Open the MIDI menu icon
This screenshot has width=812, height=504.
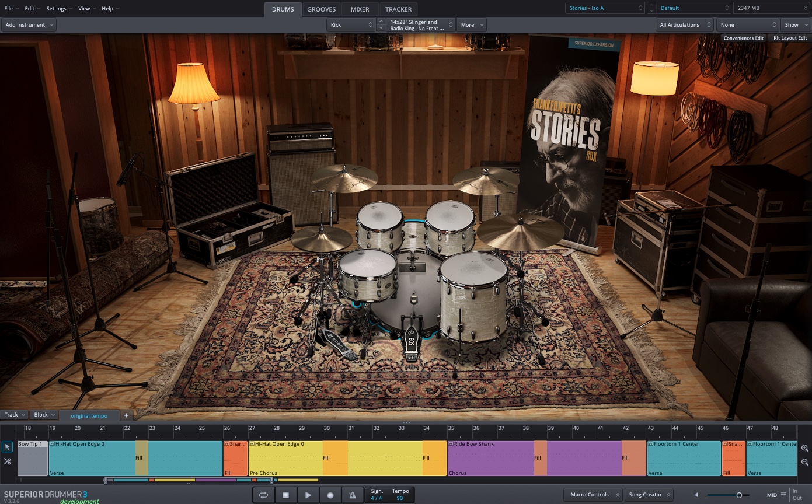pos(783,495)
